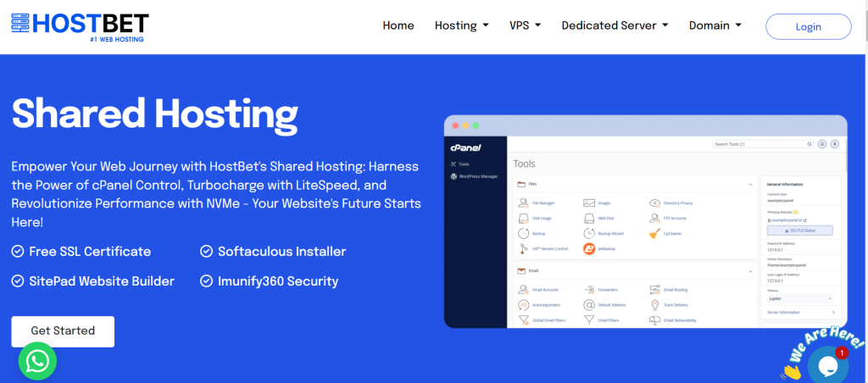The width and height of the screenshot is (868, 383).
Task: Open Git Version Control icon
Action: point(523,248)
